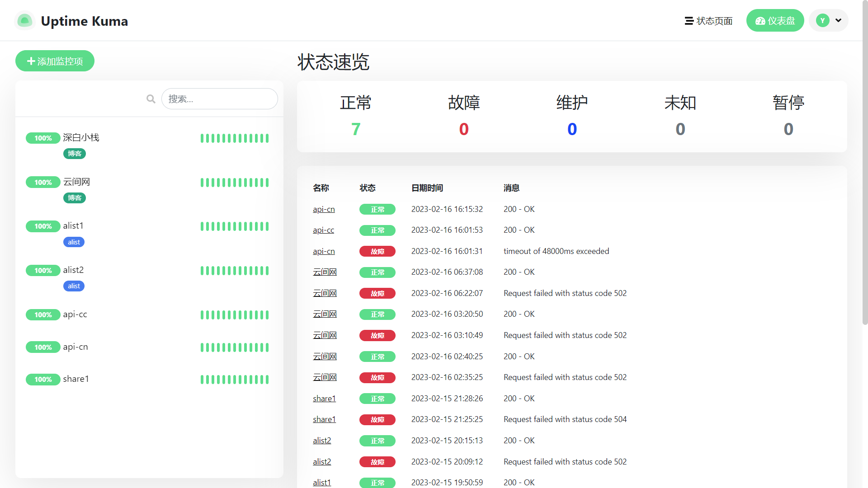Click the 博客 tag under 深白小栈
This screenshot has height=488, width=868.
click(75, 154)
